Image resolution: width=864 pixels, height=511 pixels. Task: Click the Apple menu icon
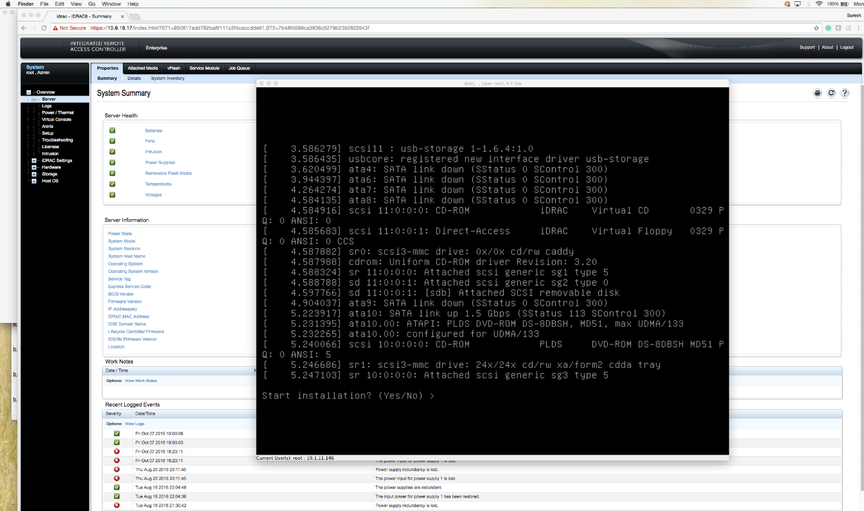(x=8, y=4)
